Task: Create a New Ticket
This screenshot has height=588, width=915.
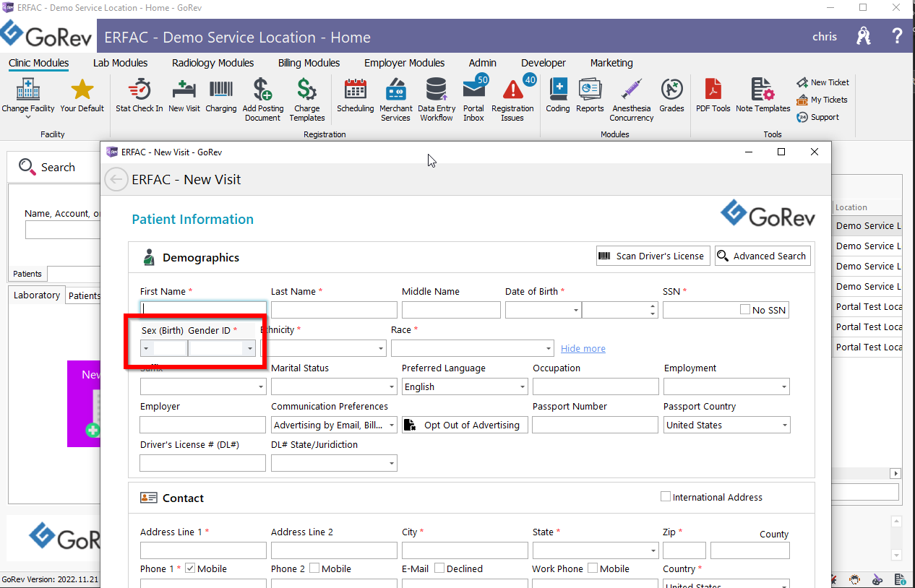Action: coord(823,82)
